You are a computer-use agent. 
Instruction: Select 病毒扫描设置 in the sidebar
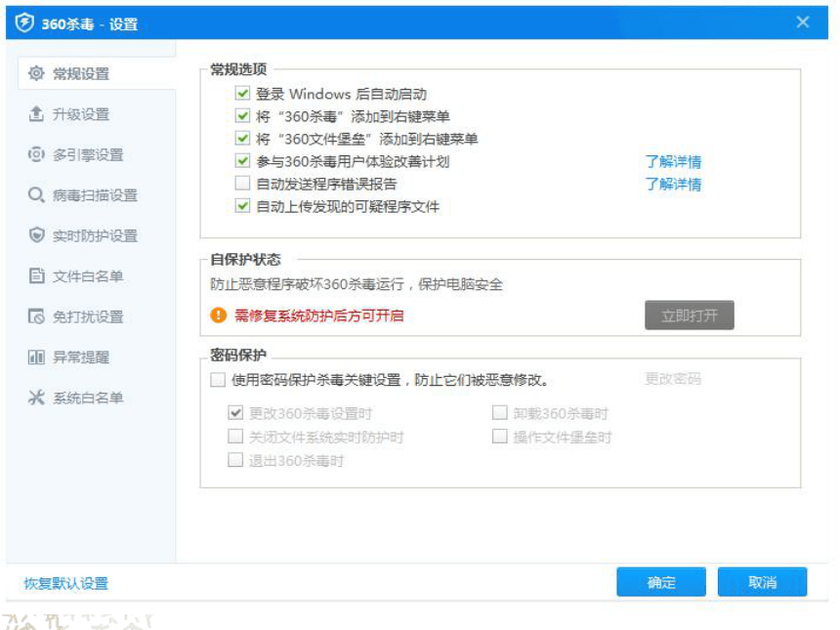97,195
